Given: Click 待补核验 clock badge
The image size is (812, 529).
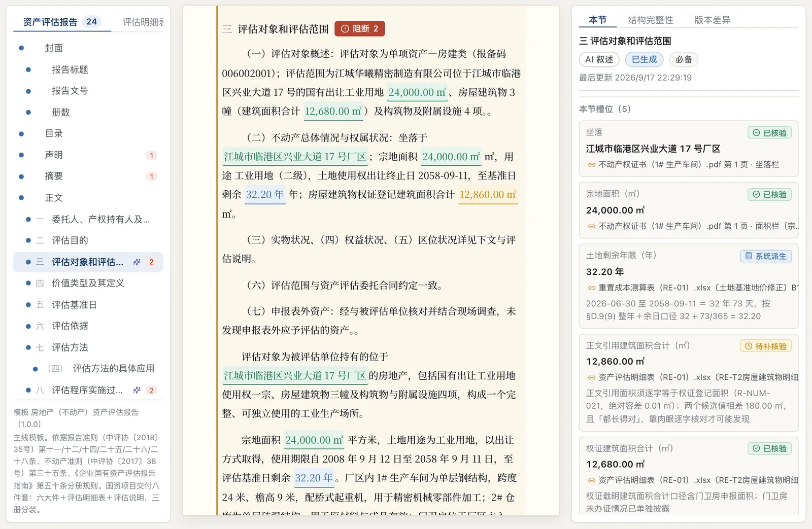Looking at the screenshot, I should click(765, 346).
